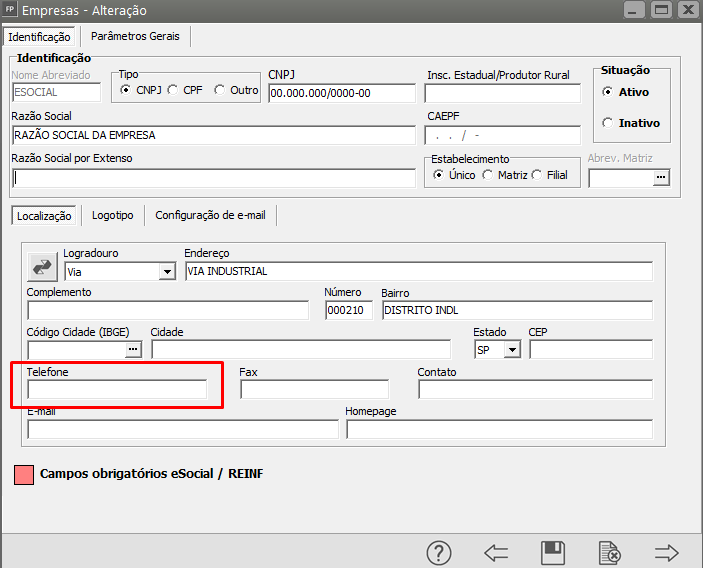
Task: Open Configuração de e-mail tab
Action: 210,215
